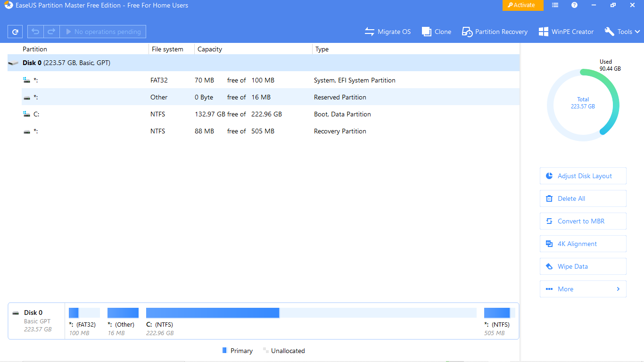Image resolution: width=644 pixels, height=362 pixels.
Task: Click the Wipe Data button
Action: (x=583, y=266)
